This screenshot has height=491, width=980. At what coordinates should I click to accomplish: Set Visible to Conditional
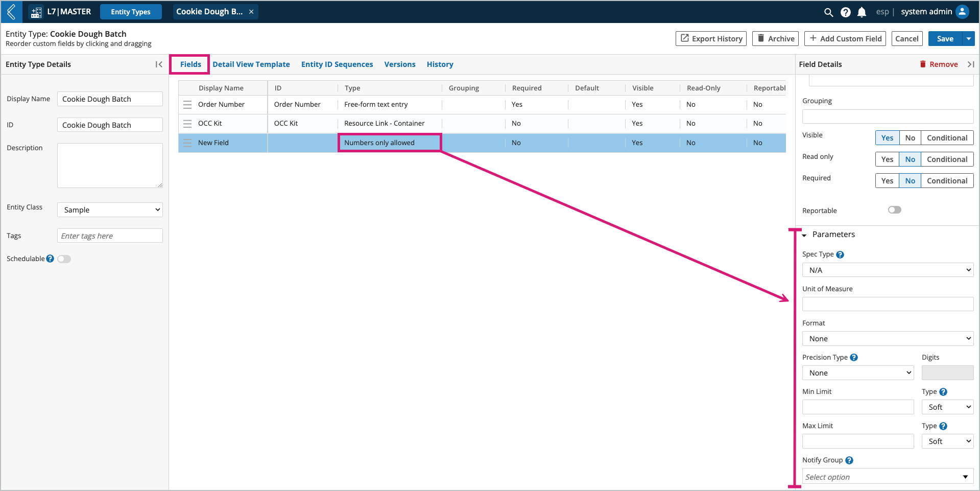pos(947,138)
